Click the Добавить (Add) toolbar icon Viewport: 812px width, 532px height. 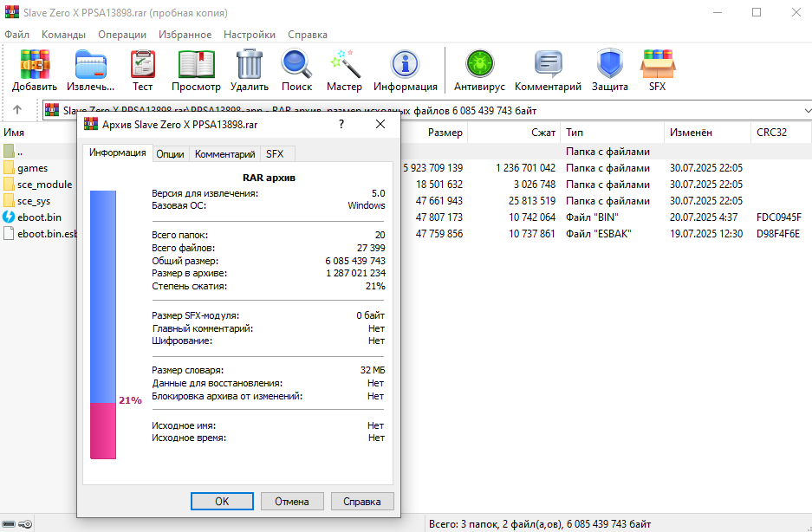[35, 65]
